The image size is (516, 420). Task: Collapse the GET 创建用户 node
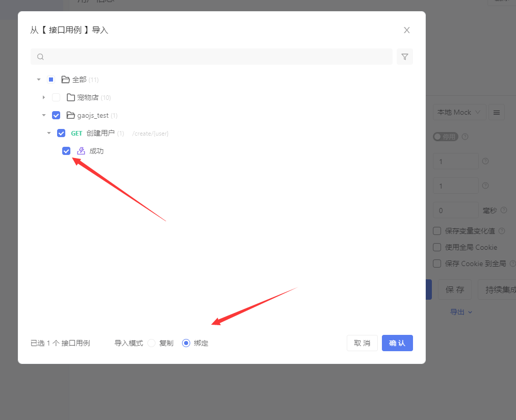tap(49, 133)
